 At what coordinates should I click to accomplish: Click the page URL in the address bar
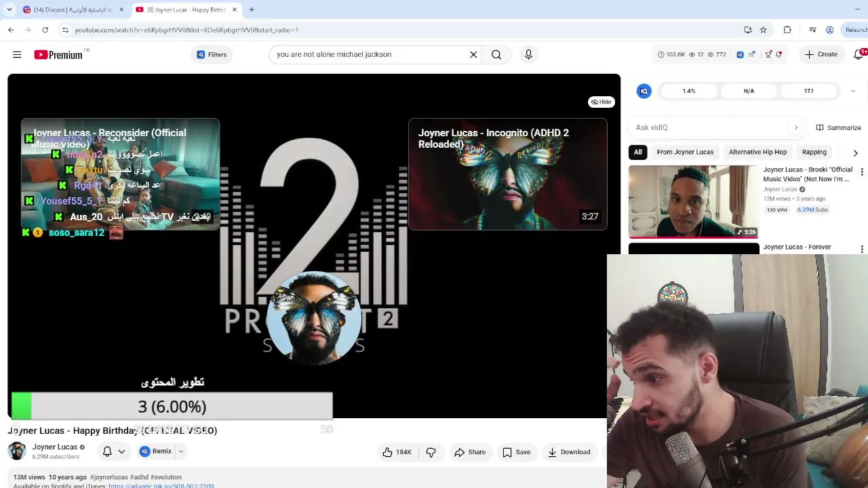[186, 30]
